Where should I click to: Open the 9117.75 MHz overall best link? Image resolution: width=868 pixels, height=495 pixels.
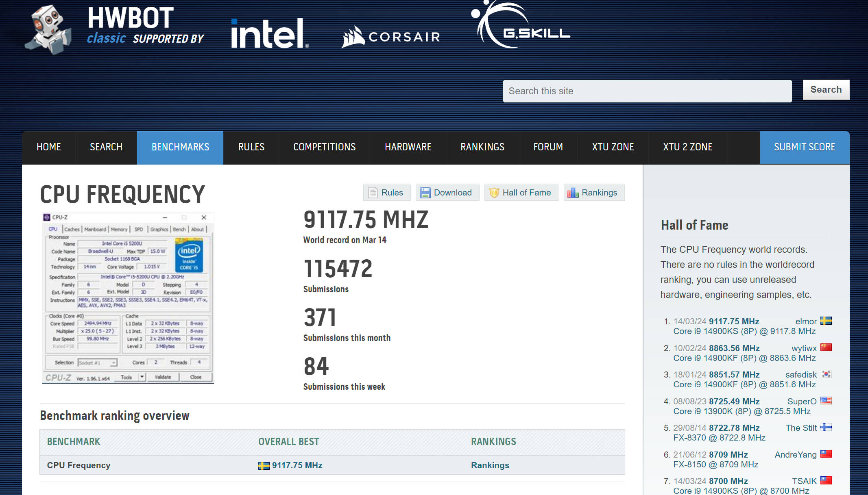(x=297, y=465)
